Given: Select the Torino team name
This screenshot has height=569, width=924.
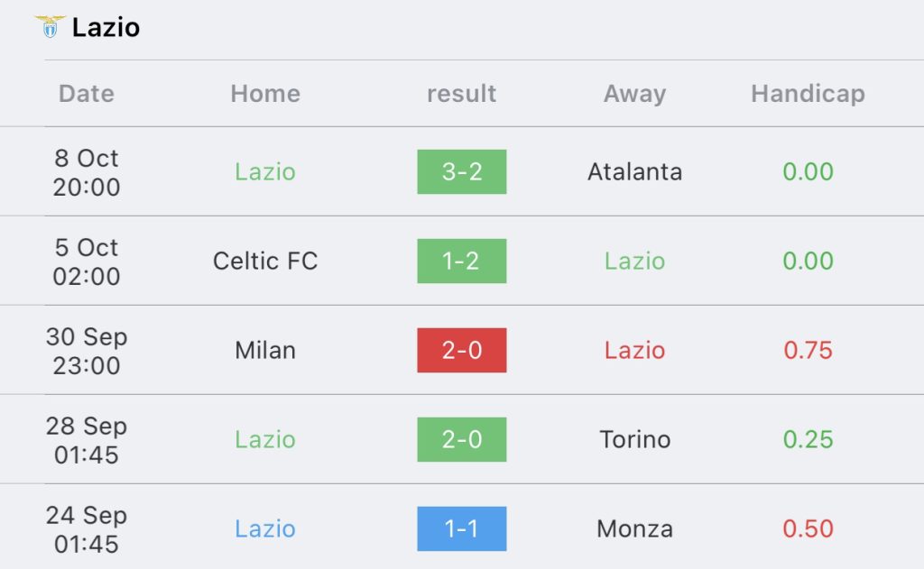Looking at the screenshot, I should click(634, 439).
